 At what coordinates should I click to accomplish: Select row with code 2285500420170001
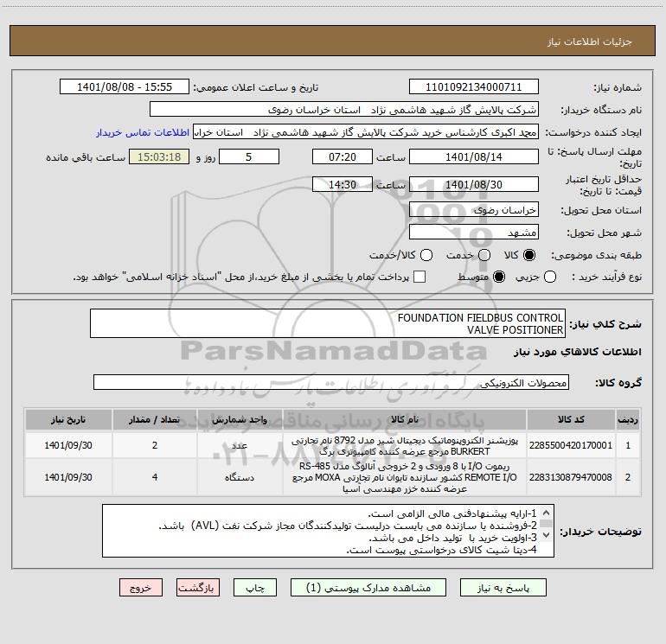tap(333, 446)
